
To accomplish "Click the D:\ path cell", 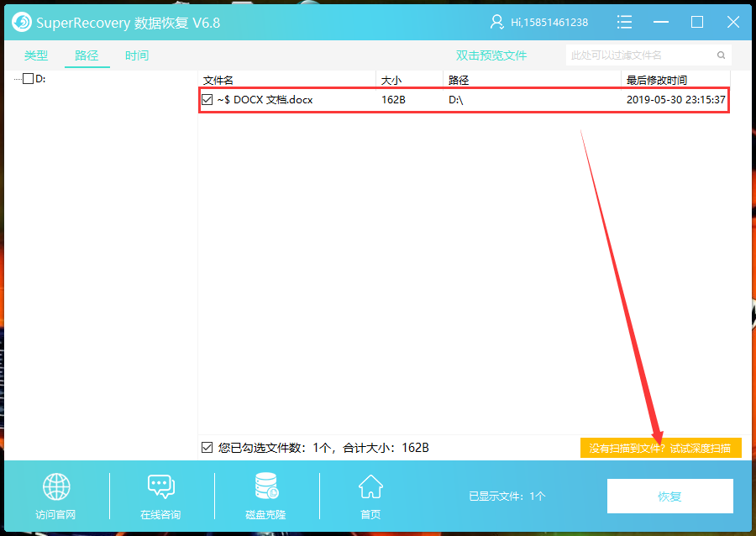I will (x=455, y=100).
